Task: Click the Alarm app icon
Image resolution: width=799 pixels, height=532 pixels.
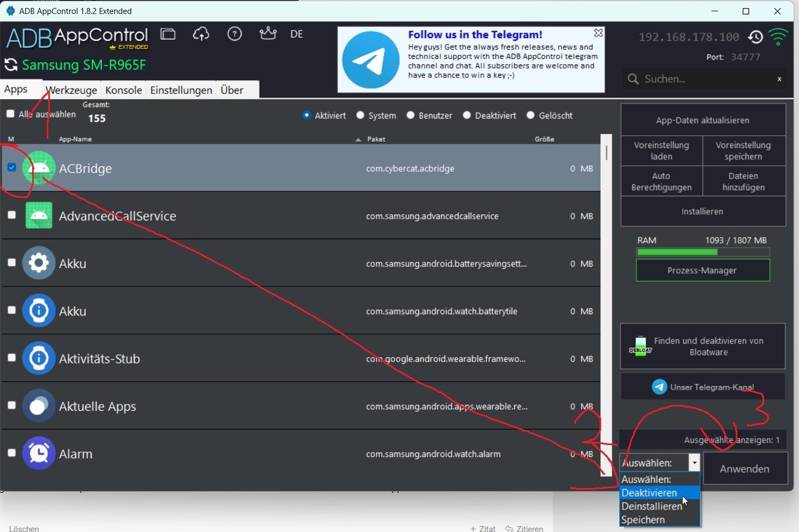Action: coord(39,454)
